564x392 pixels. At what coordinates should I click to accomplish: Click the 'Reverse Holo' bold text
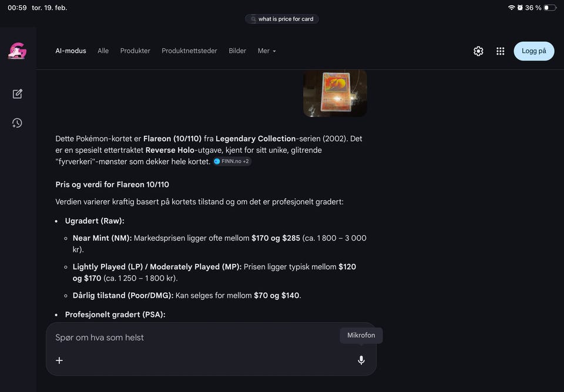pyautogui.click(x=170, y=150)
